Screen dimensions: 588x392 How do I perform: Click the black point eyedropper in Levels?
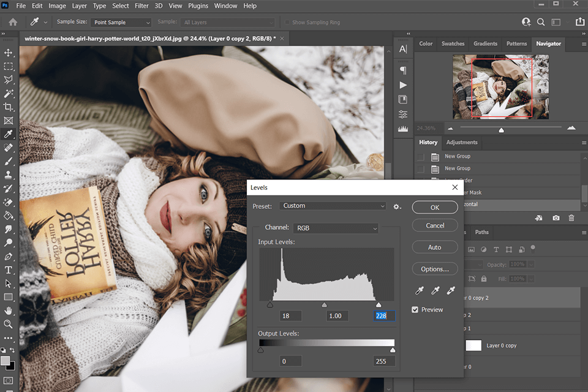coord(420,290)
